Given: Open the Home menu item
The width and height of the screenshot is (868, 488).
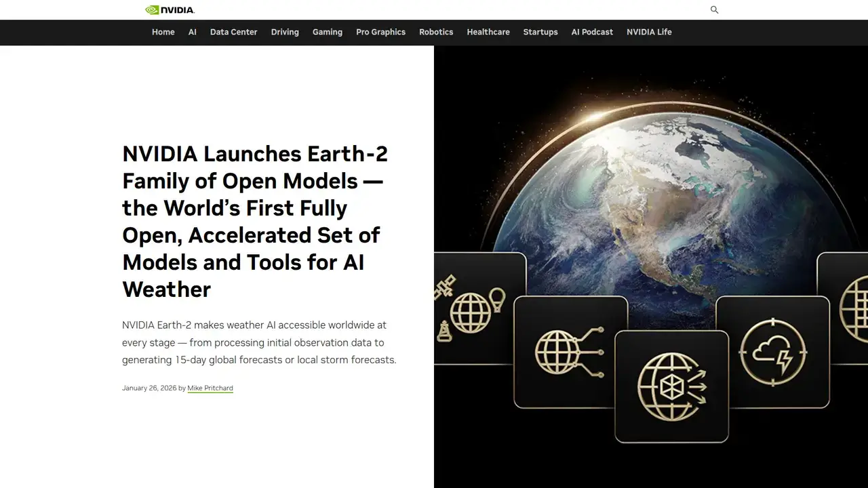Looking at the screenshot, I should tap(163, 32).
